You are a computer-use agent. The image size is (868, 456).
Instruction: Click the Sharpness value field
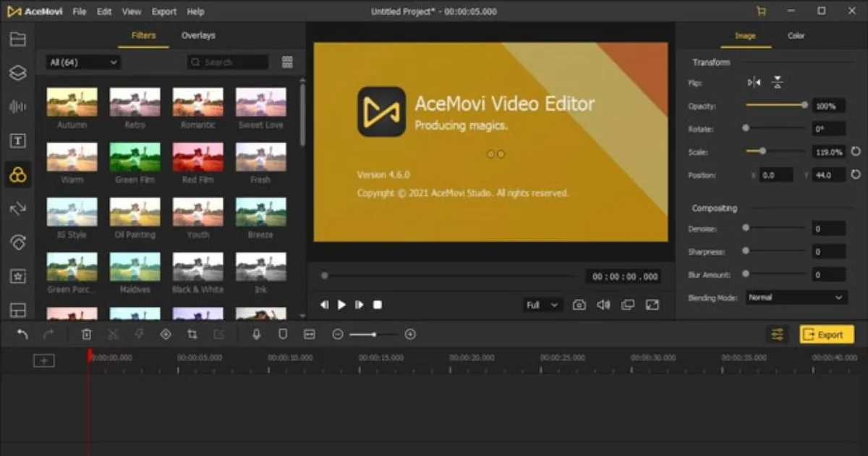coord(828,252)
